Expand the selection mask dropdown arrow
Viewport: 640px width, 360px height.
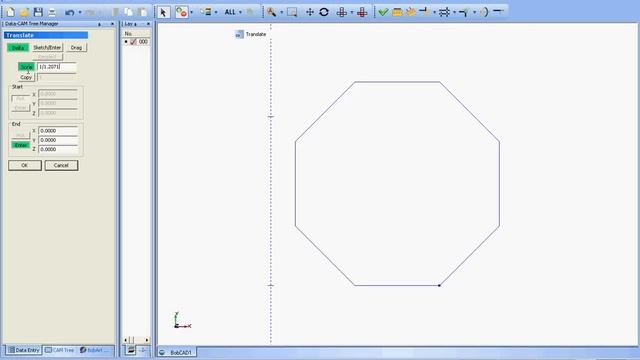[216, 12]
